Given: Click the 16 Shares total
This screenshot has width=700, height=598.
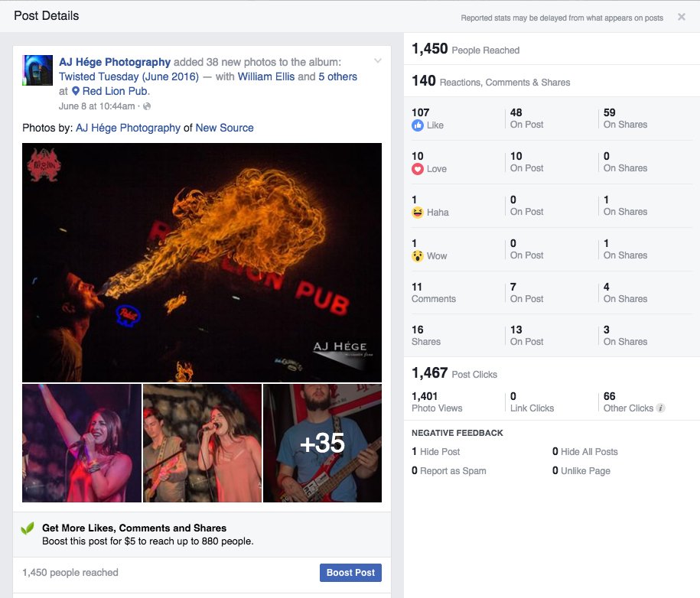Looking at the screenshot, I should pyautogui.click(x=426, y=336).
